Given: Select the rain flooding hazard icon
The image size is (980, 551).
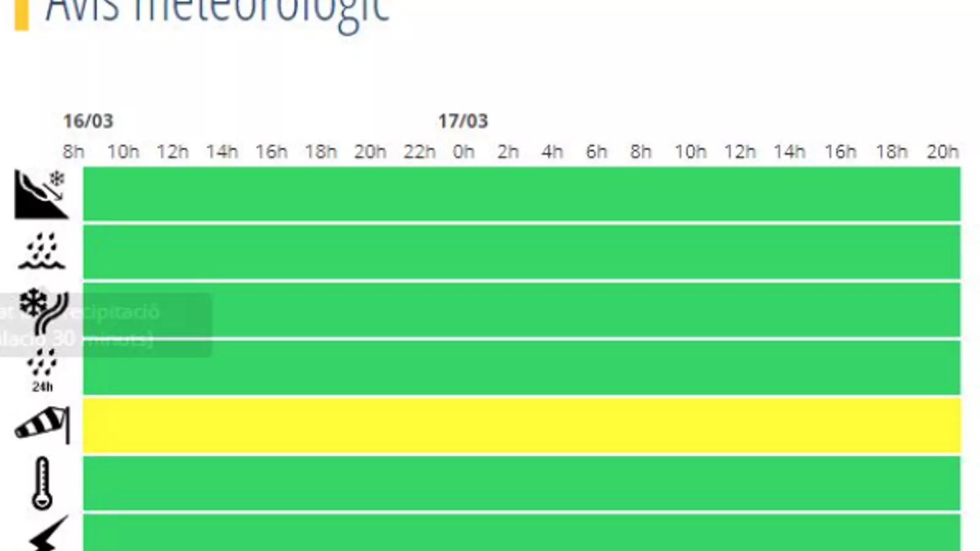Looking at the screenshot, I should (42, 251).
